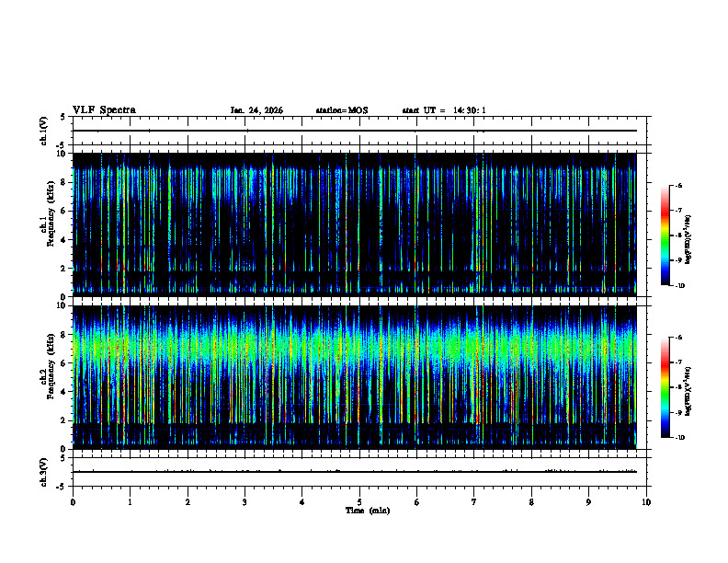728x563 pixels.
Task: Click time axis tick label "1"
Action: click(x=130, y=502)
